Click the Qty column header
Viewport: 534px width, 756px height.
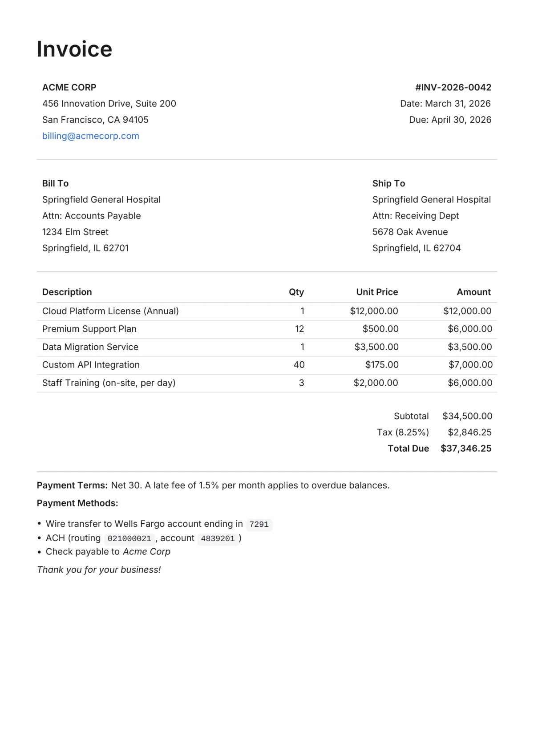tap(296, 292)
